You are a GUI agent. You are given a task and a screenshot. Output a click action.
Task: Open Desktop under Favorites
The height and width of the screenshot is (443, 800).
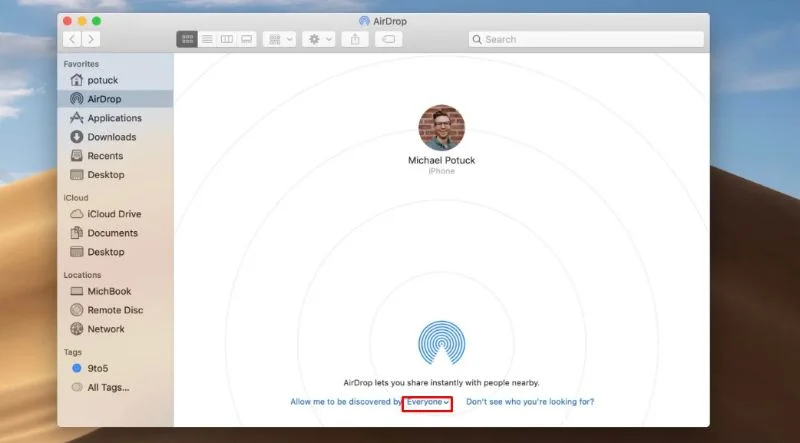point(115,175)
